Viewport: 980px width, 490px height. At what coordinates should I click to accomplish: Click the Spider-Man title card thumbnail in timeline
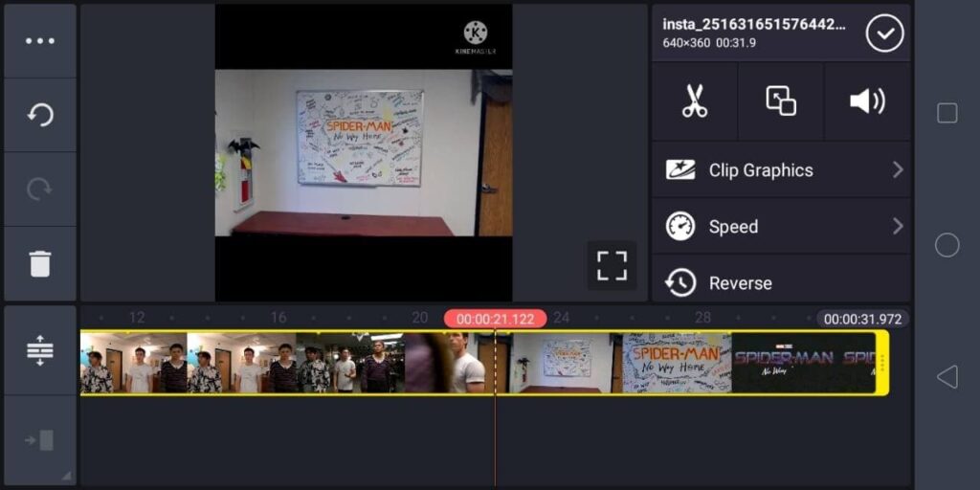(x=803, y=363)
